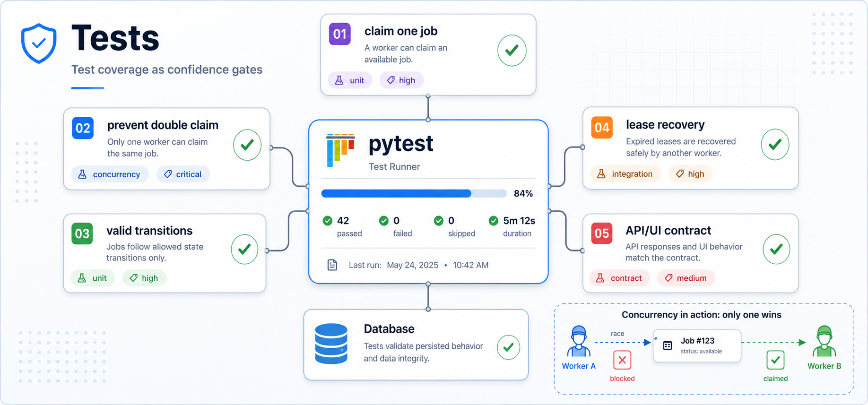Click the green check circle on claim one job
Image resolution: width=868 pixels, height=405 pixels.
coord(512,51)
